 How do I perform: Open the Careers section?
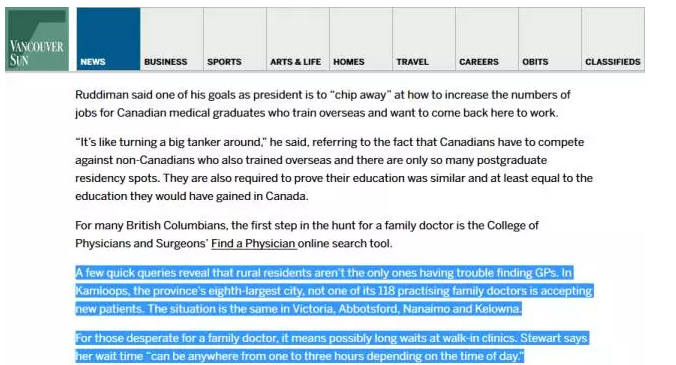pyautogui.click(x=486, y=39)
